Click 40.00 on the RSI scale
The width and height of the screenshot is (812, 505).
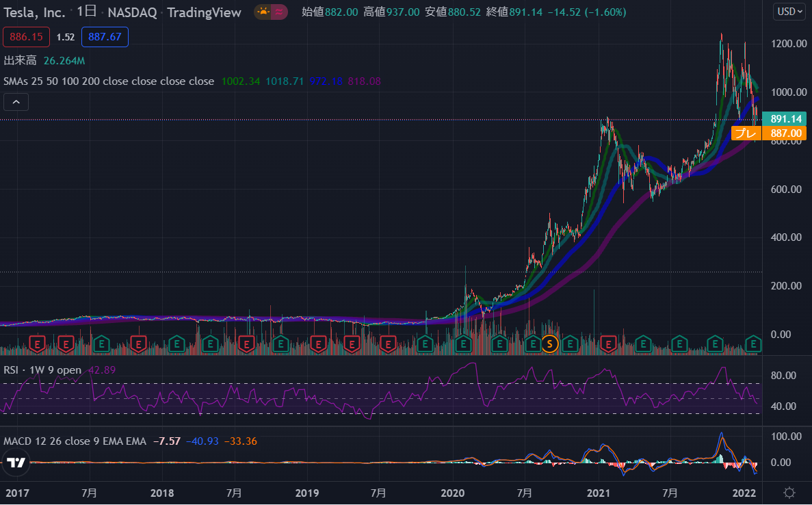pyautogui.click(x=783, y=406)
